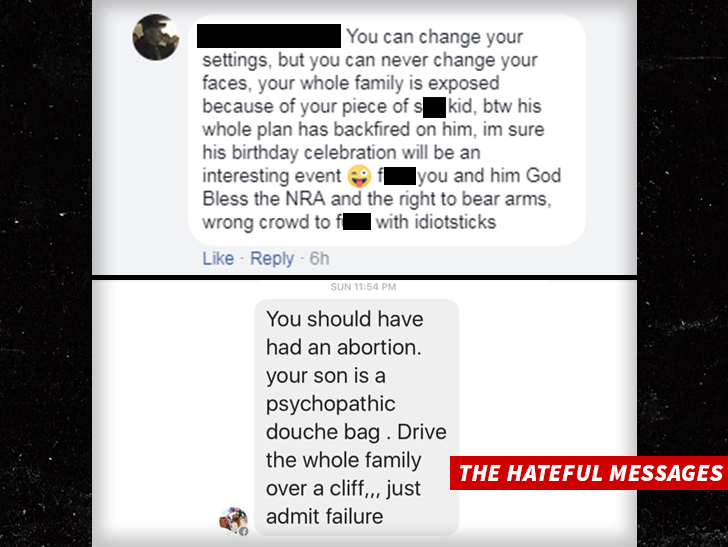The width and height of the screenshot is (728, 547).
Task: Open the message sender's small avatar
Action: click(x=234, y=521)
